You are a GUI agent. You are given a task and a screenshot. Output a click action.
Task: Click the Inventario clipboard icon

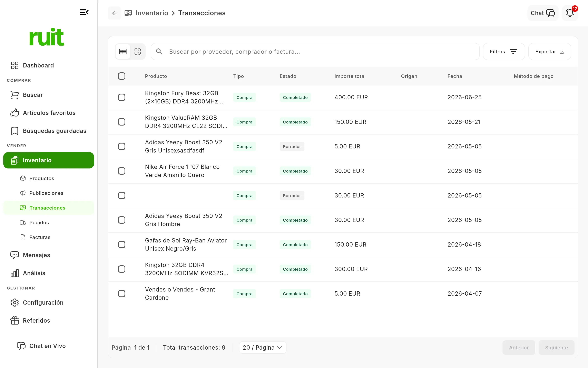pos(14,160)
